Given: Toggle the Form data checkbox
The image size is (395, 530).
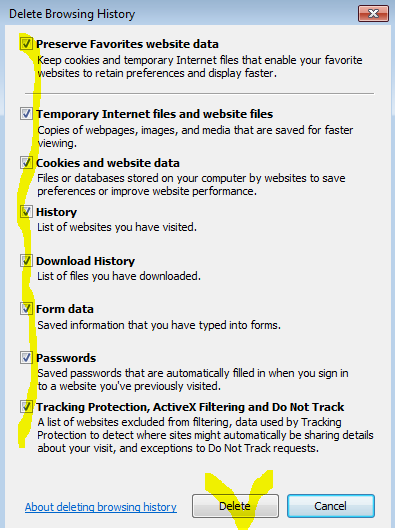Looking at the screenshot, I should [26, 309].
